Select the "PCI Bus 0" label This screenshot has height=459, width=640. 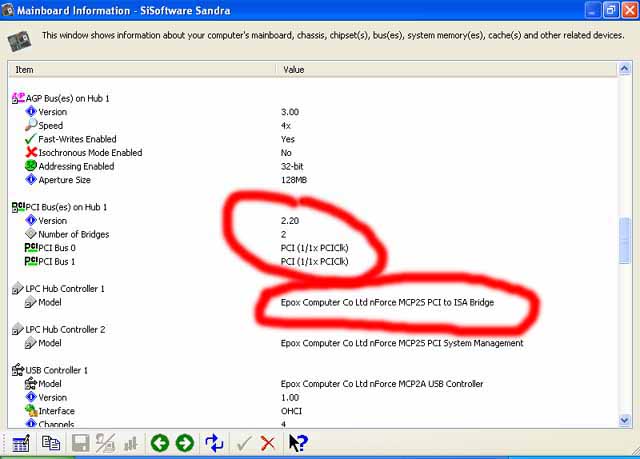(57, 248)
